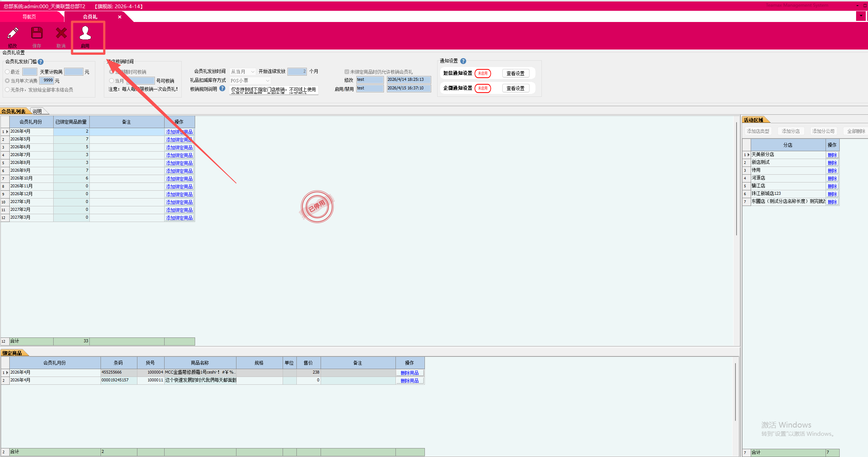Click 查看设置 for 短信通知设置

(x=515, y=73)
